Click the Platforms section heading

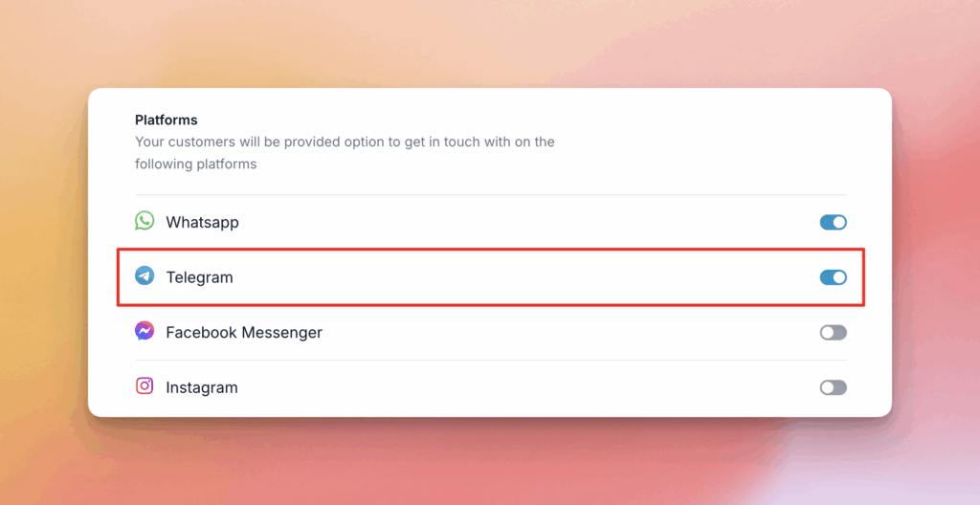[167, 121]
